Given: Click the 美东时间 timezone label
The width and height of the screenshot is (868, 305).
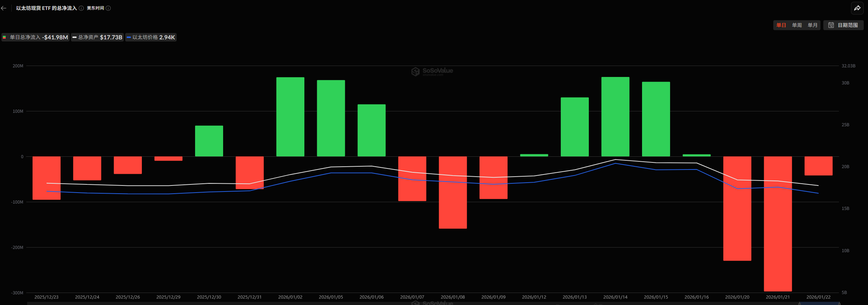Looking at the screenshot, I should coord(95,8).
